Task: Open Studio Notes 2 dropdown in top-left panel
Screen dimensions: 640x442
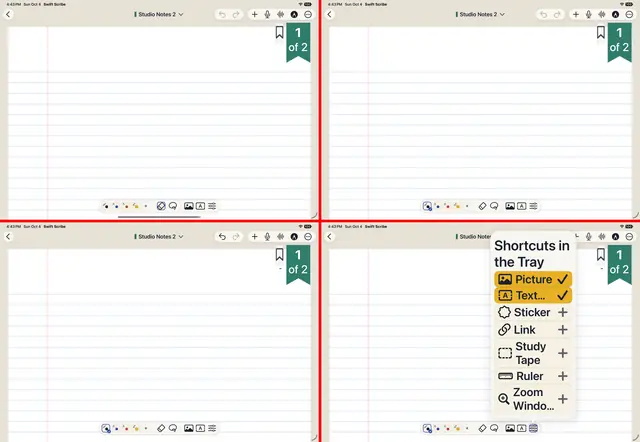Action: point(159,14)
